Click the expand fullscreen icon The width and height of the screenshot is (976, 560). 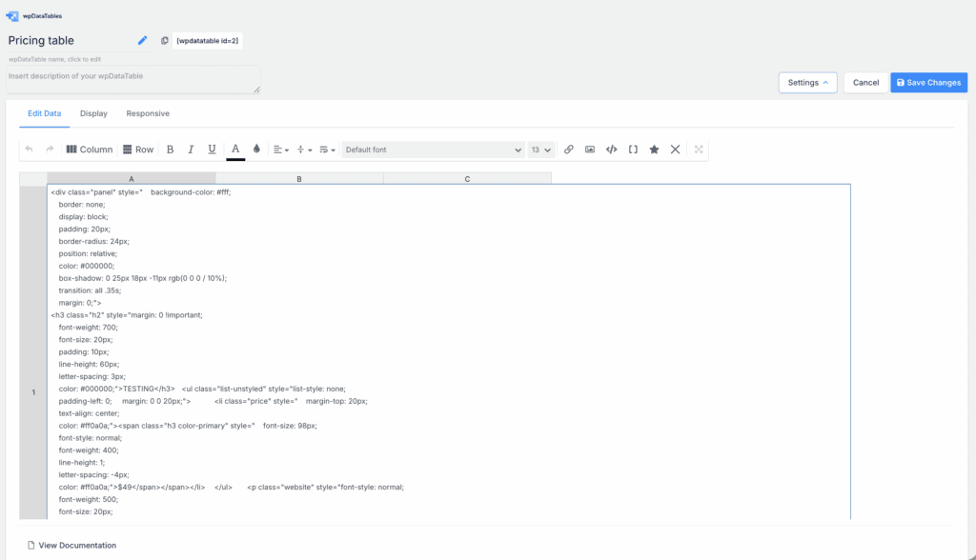tap(699, 150)
